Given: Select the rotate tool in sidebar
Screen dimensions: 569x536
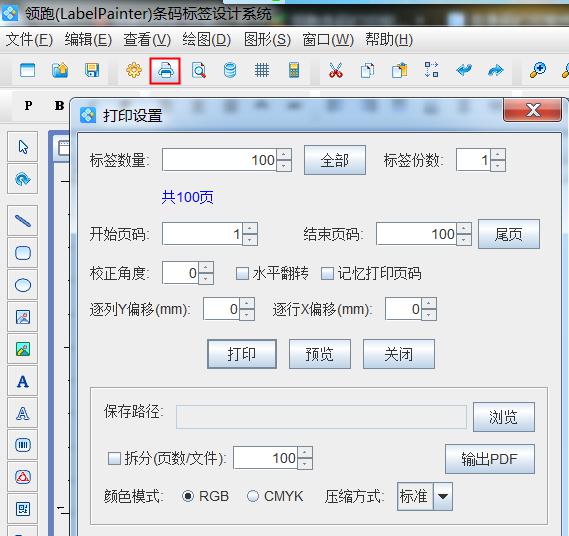Looking at the screenshot, I should [x=22, y=179].
